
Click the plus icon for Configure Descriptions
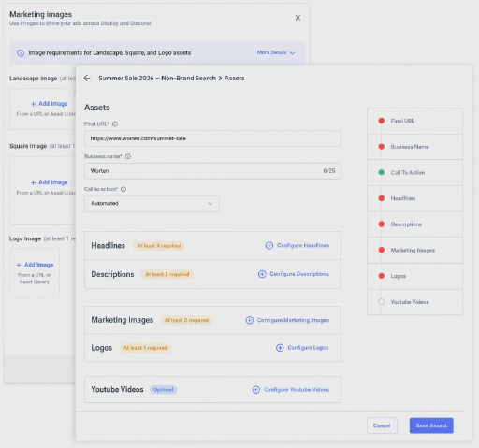262,274
